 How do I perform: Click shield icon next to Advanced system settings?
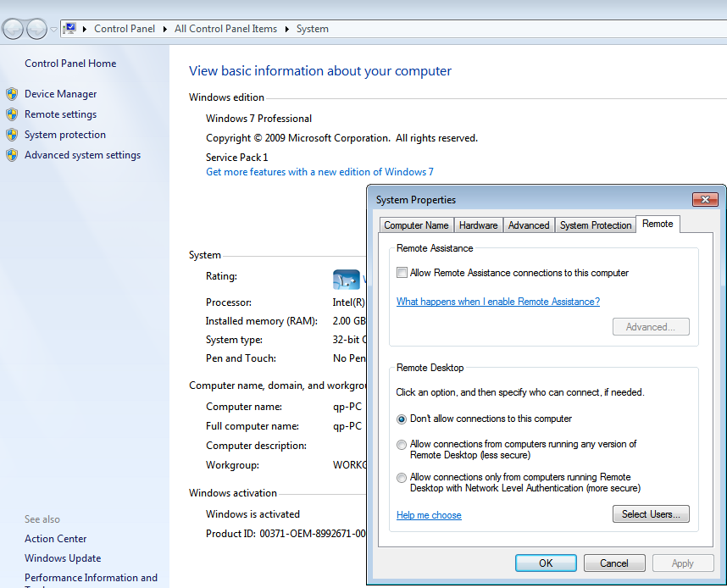click(12, 155)
